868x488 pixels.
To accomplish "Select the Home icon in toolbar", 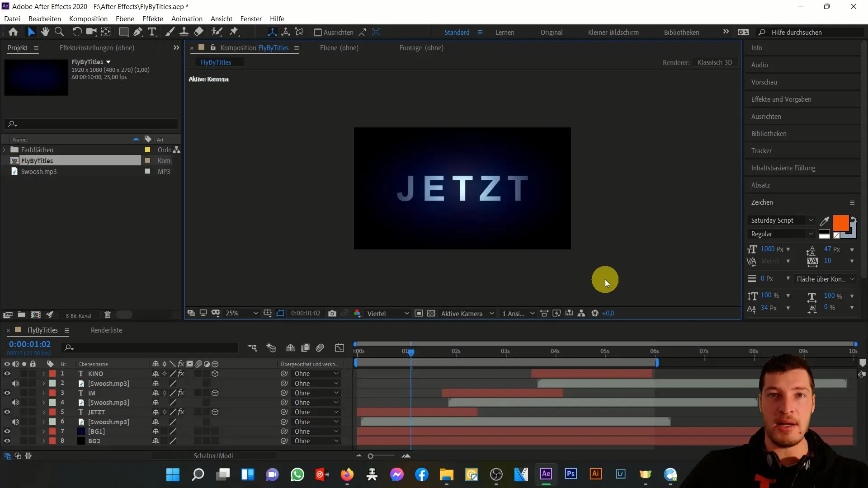I will [13, 32].
